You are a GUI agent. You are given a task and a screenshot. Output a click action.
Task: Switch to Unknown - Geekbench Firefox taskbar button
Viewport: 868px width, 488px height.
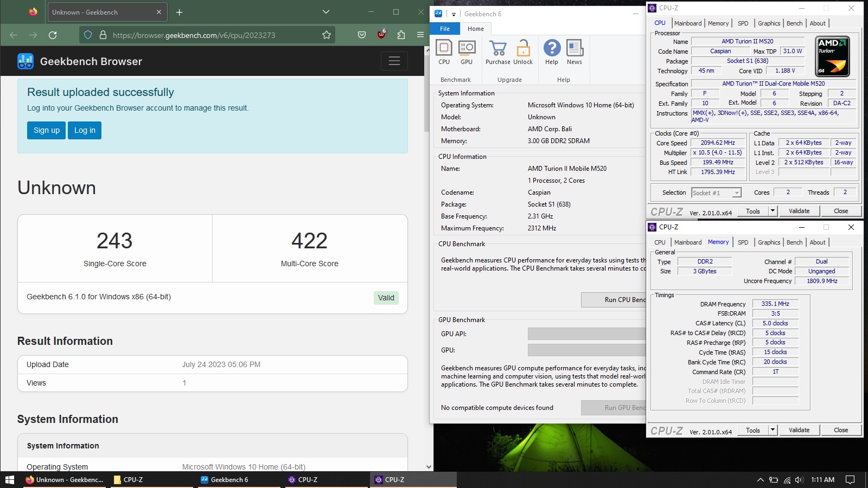tap(64, 479)
